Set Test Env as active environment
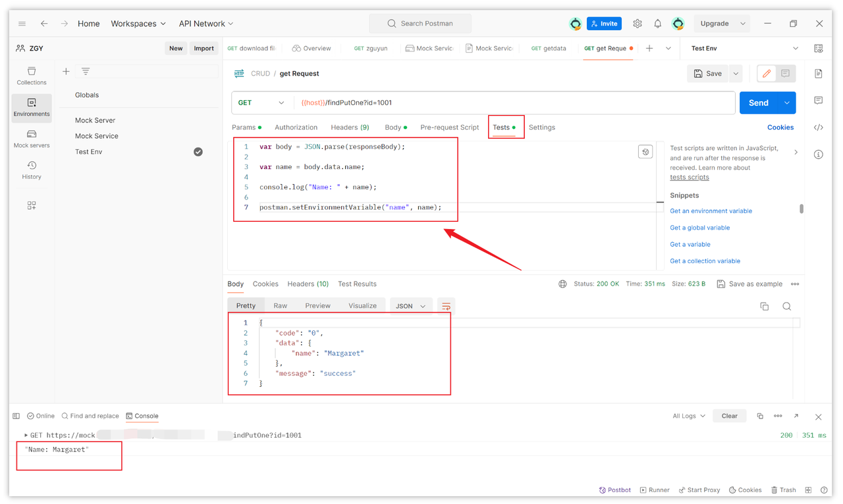 pos(198,152)
